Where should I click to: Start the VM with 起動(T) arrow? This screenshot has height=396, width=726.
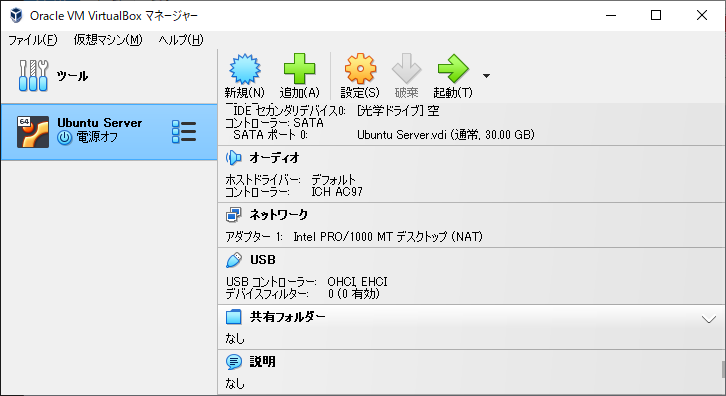click(x=453, y=69)
